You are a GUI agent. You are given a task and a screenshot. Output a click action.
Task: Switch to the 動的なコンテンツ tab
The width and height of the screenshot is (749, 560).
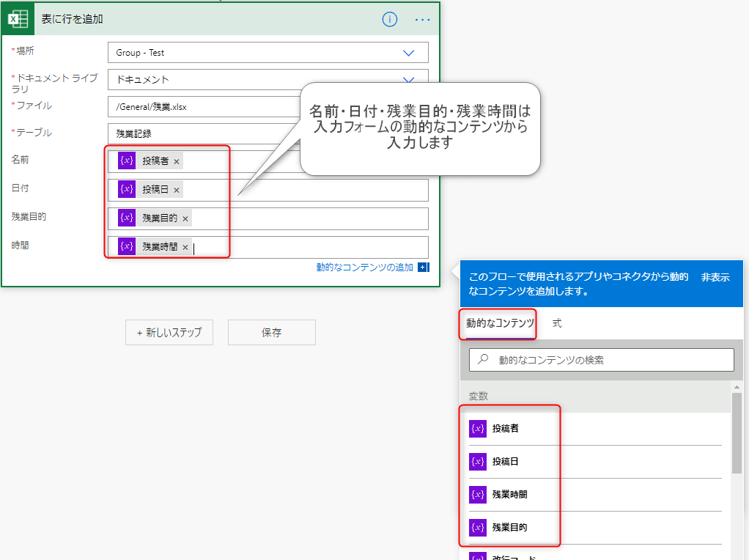click(499, 323)
